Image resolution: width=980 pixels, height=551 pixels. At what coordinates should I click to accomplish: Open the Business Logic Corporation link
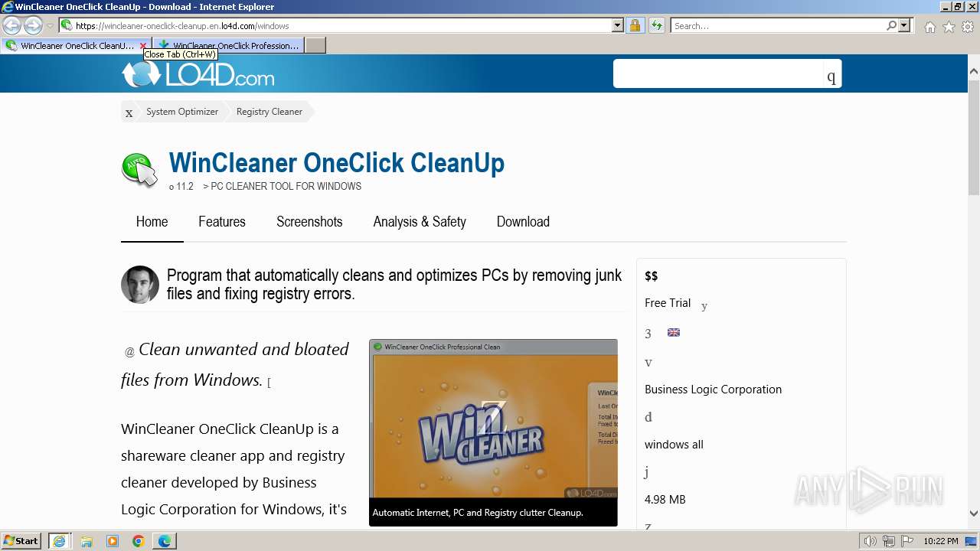click(x=713, y=390)
